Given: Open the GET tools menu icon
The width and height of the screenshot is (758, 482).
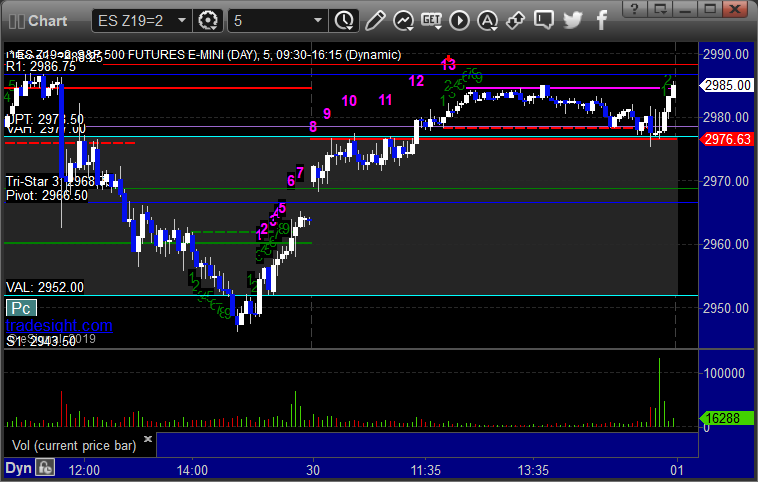Looking at the screenshot, I should [x=431, y=21].
